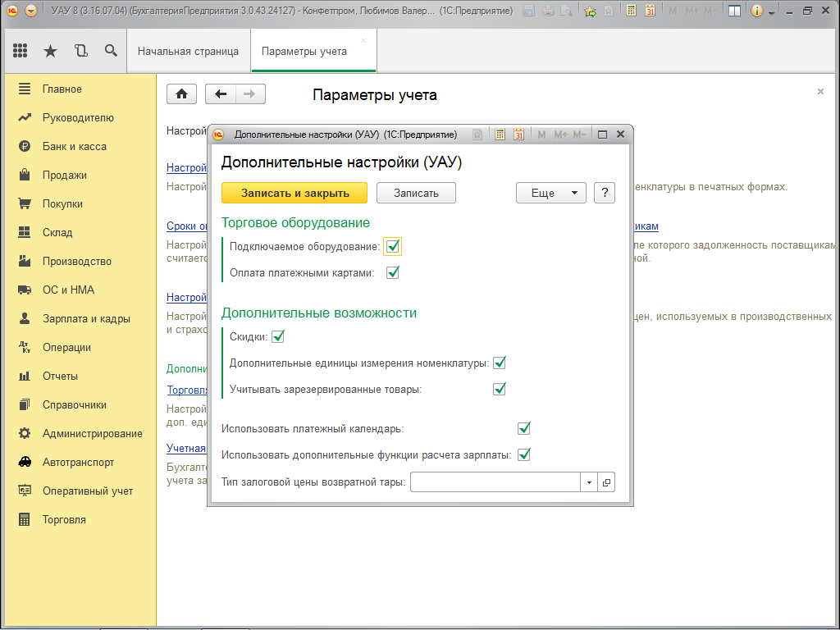This screenshot has height=630, width=840.
Task: Expand the Еще dropdown menu
Action: [550, 193]
